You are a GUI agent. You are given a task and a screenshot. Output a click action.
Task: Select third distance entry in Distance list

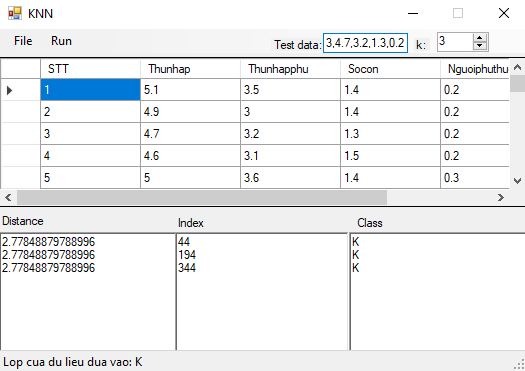click(x=49, y=268)
